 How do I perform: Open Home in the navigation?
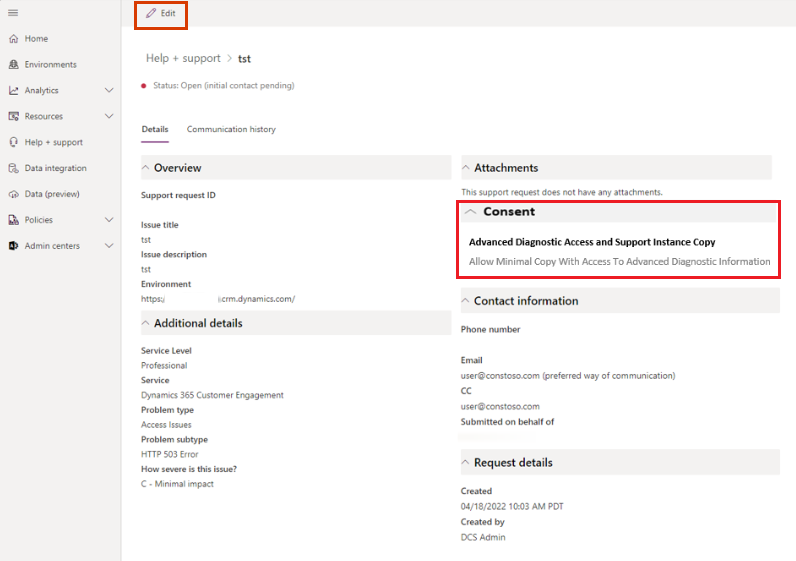(36, 39)
